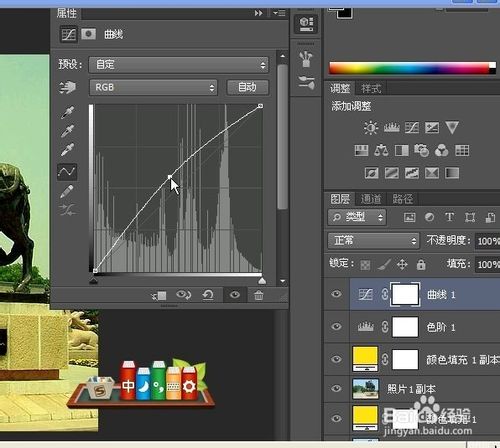Lock transparent pixels
Image resolution: width=500 pixels, height=448 pixels.
365,265
